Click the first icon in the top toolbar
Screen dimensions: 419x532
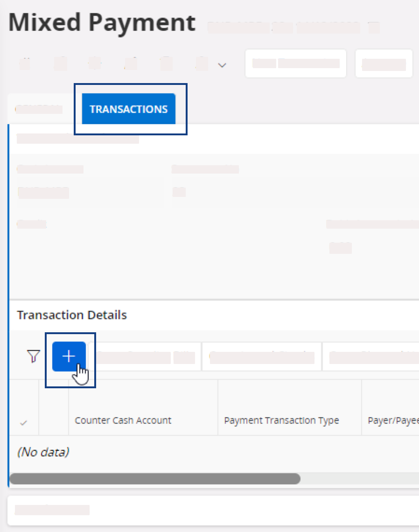(x=25, y=63)
